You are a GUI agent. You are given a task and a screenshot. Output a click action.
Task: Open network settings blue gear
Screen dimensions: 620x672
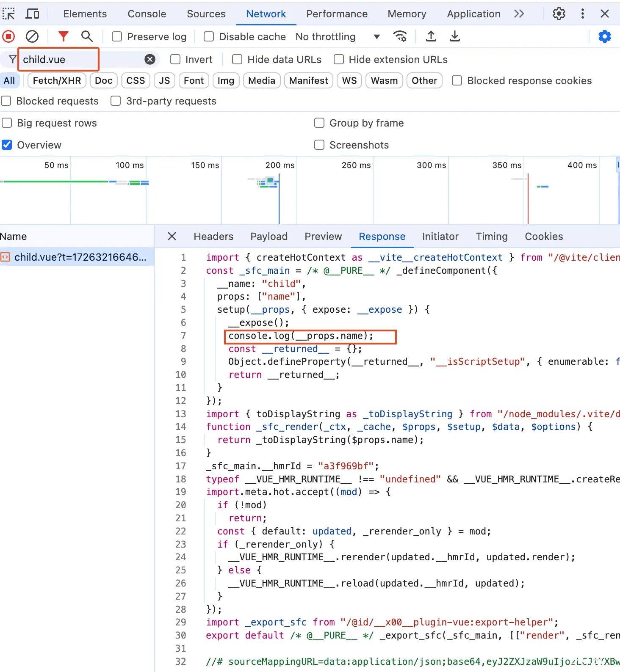[605, 36]
